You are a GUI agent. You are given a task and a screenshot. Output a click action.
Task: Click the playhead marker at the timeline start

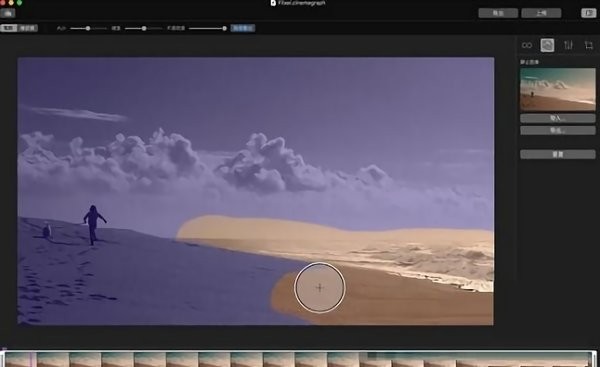pyautogui.click(x=4, y=349)
